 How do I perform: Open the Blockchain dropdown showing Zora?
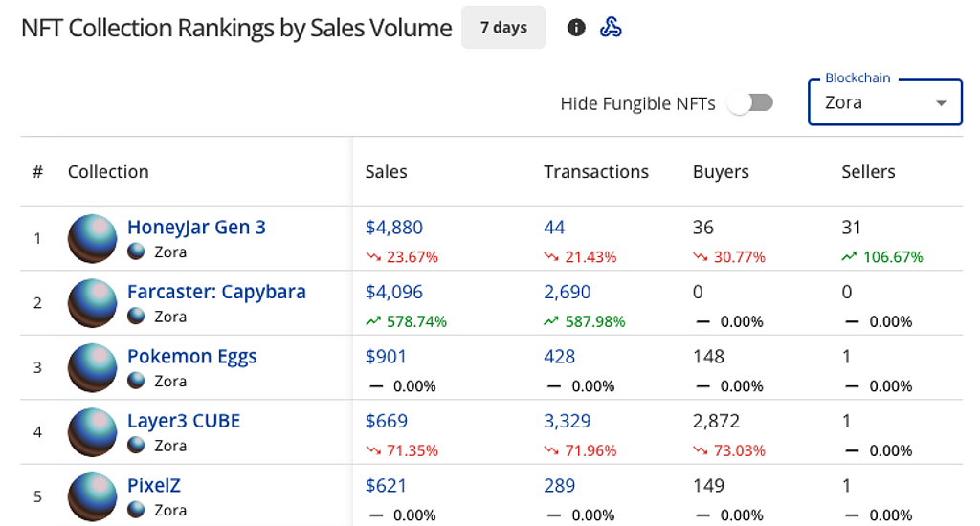point(871,103)
